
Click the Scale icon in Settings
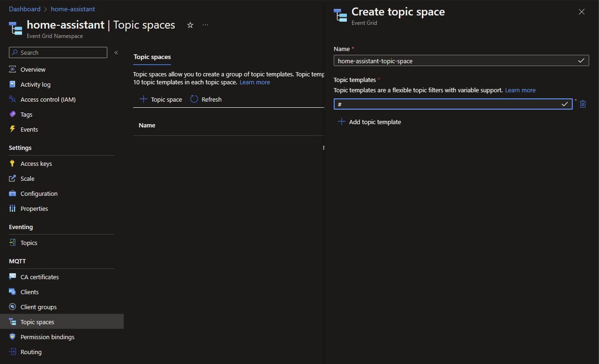[13, 178]
